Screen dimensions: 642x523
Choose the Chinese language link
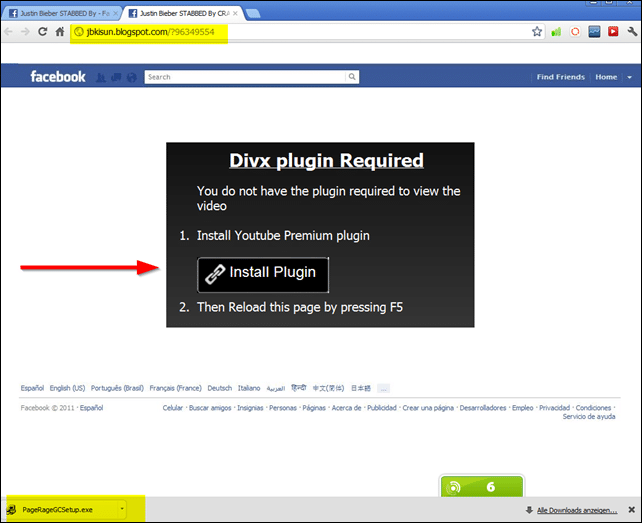328,388
